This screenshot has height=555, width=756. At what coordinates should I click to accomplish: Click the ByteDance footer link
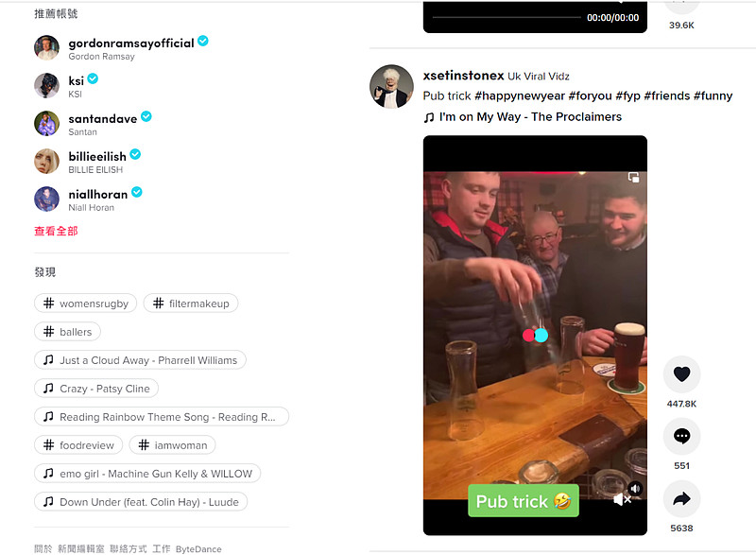point(199,548)
